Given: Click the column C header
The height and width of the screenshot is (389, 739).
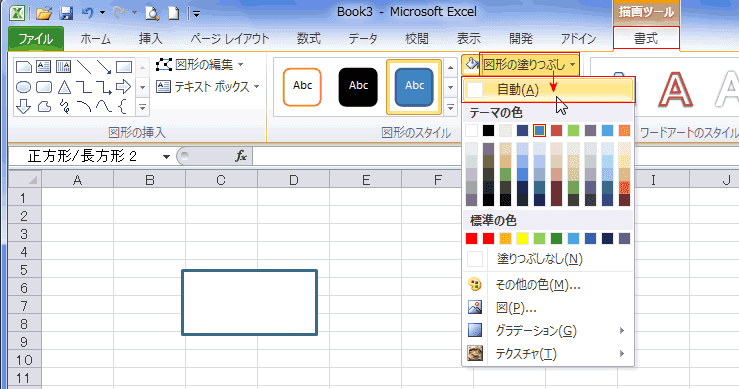Looking at the screenshot, I should 221,180.
